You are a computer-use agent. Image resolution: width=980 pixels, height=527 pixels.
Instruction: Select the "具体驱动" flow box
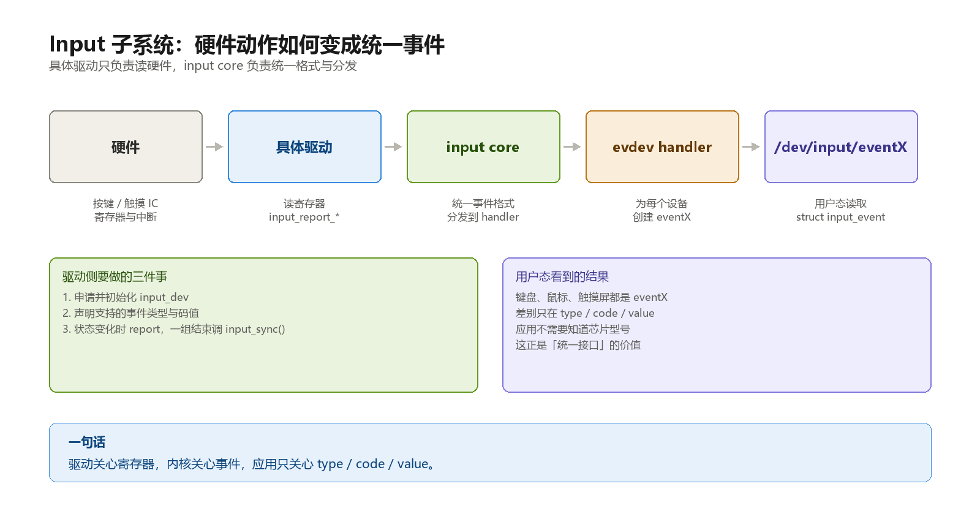coord(304,147)
